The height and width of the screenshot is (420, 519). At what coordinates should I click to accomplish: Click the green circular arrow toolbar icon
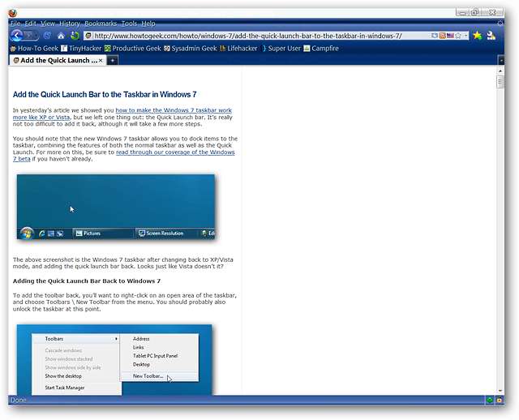click(75, 36)
